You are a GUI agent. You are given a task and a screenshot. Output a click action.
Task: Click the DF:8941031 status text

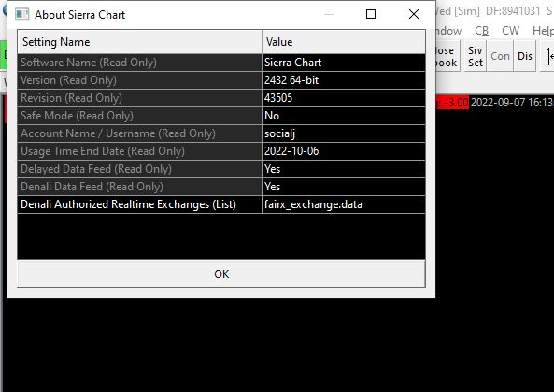[513, 11]
